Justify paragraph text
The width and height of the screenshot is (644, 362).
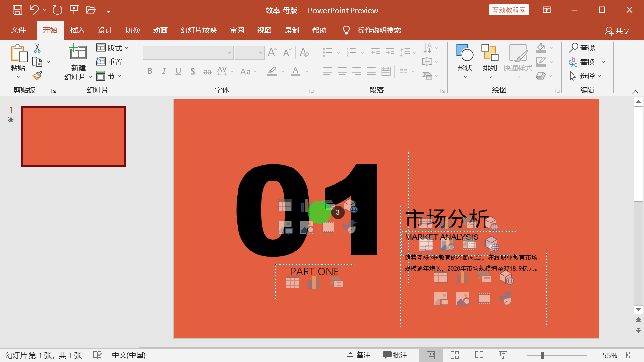tap(371, 71)
